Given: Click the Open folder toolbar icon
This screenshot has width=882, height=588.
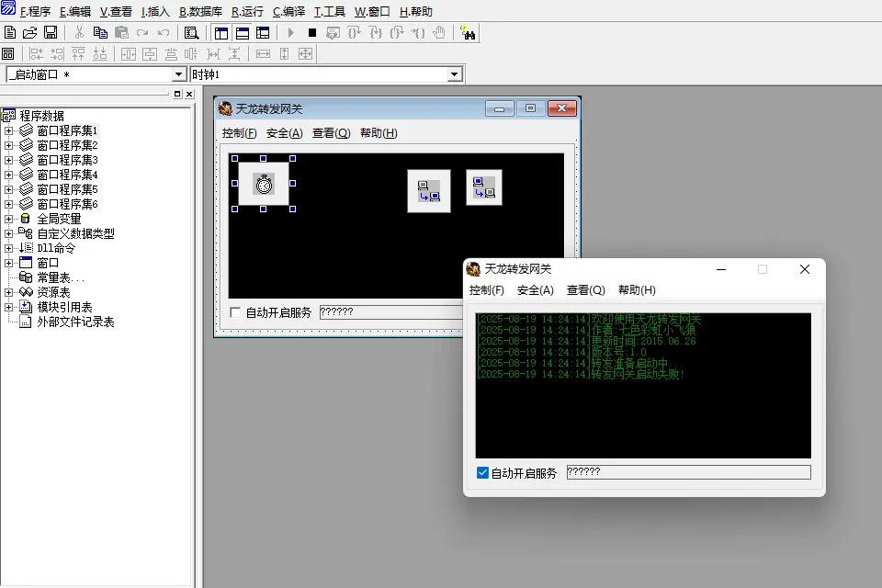Looking at the screenshot, I should point(30,32).
